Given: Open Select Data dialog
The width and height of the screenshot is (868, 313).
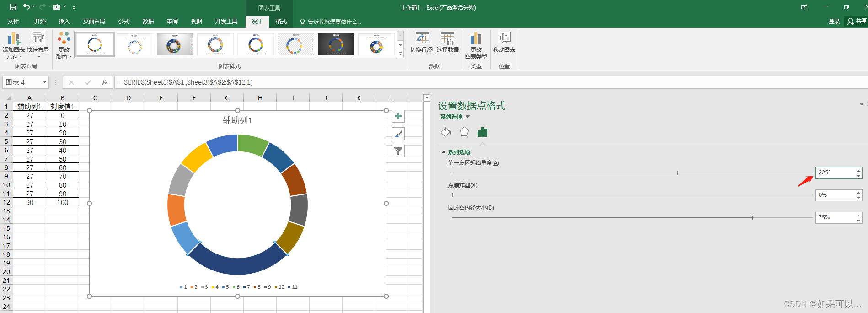Looking at the screenshot, I should (448, 43).
